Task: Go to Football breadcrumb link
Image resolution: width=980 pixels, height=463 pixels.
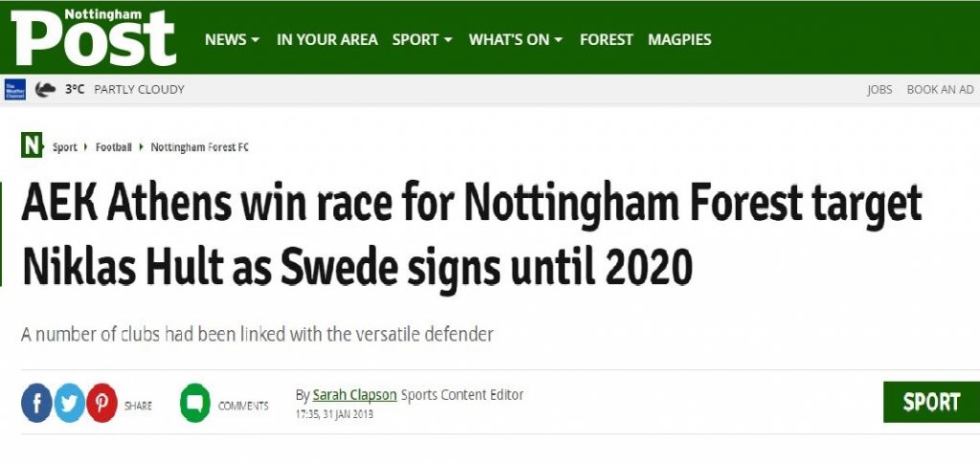Action: tap(114, 147)
